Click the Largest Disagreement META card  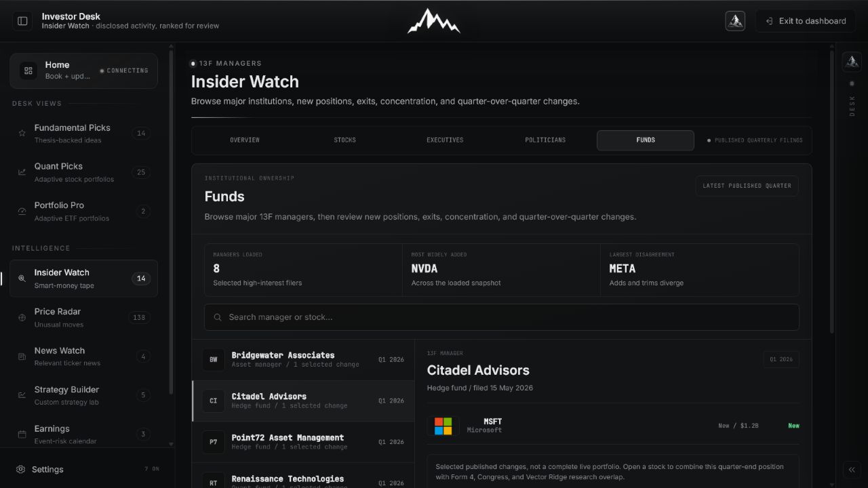(700, 270)
